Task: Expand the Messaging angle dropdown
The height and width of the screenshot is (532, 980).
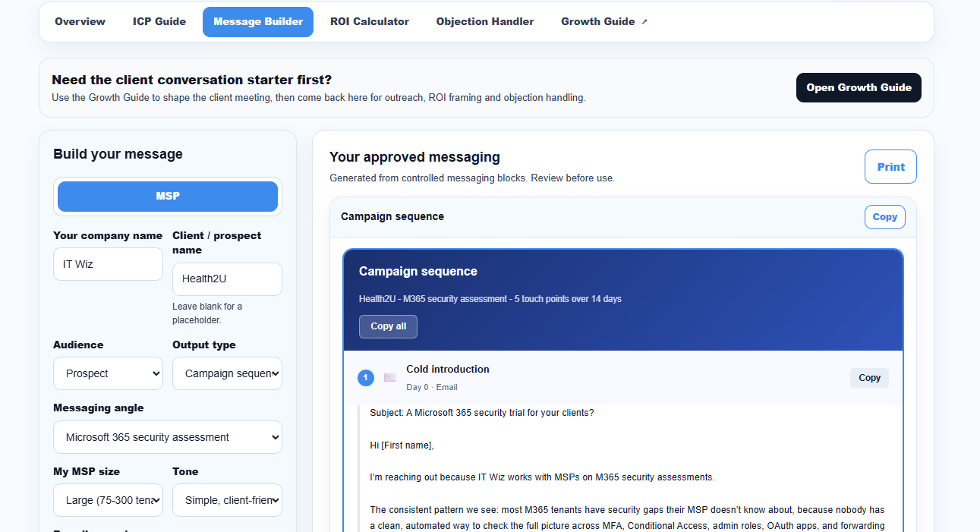Action: pos(168,437)
